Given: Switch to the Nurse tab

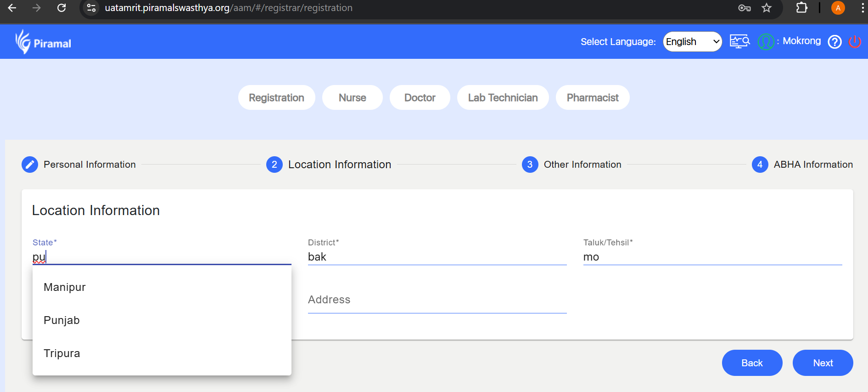Looking at the screenshot, I should point(352,97).
